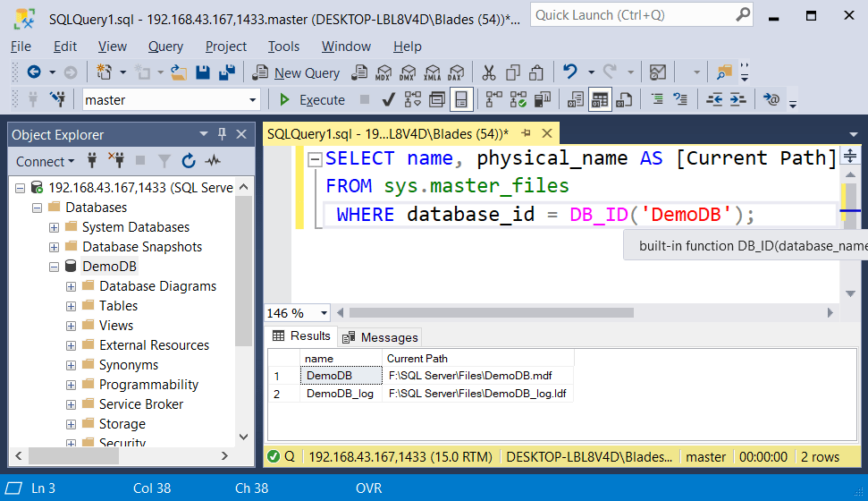
Task: Open the Window menu
Action: (x=347, y=47)
